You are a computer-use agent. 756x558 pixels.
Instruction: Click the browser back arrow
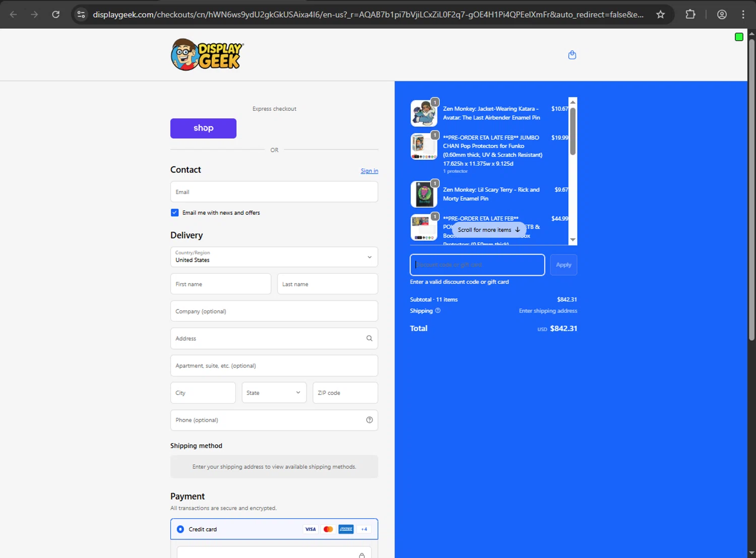(14, 14)
